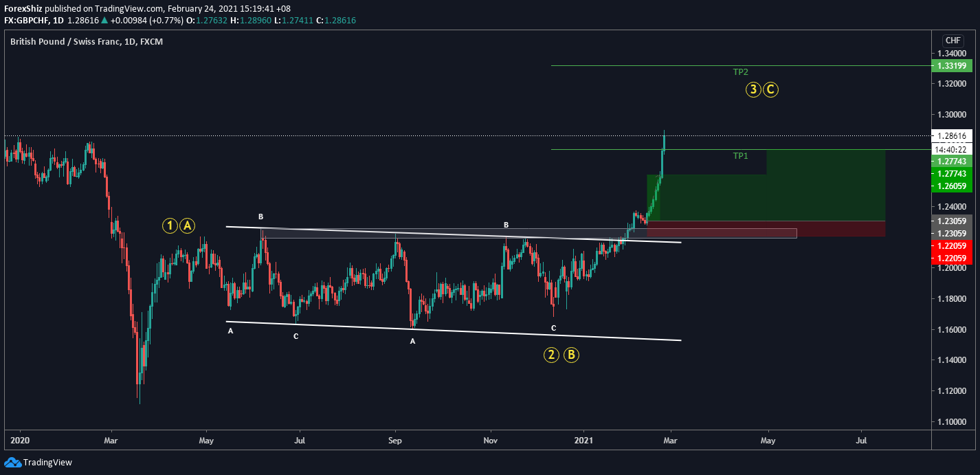Select the yellow circled 3 wave label
Screen dimensions: 980x475
click(753, 89)
